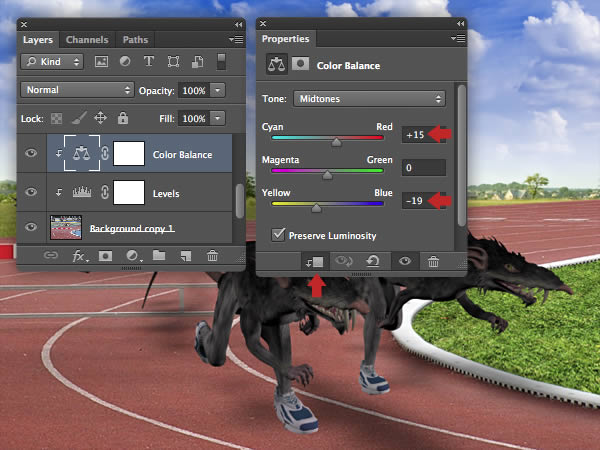
Task: Select the Properties tab
Action: 285,39
